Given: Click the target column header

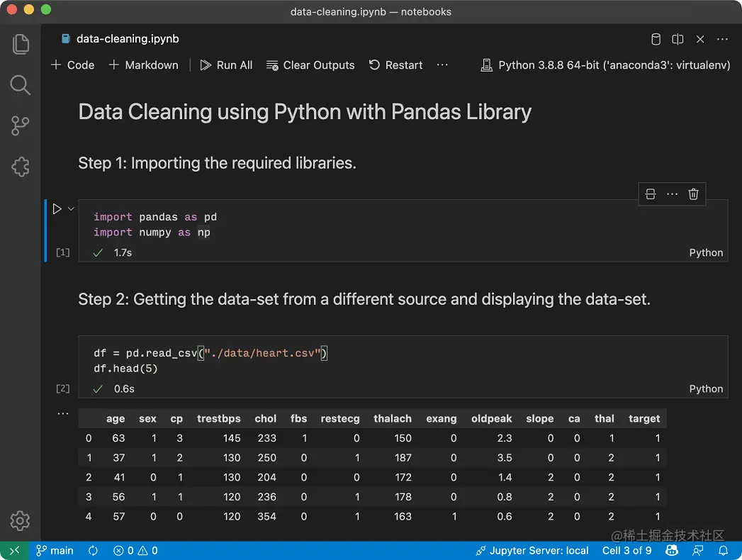Looking at the screenshot, I should (644, 418).
